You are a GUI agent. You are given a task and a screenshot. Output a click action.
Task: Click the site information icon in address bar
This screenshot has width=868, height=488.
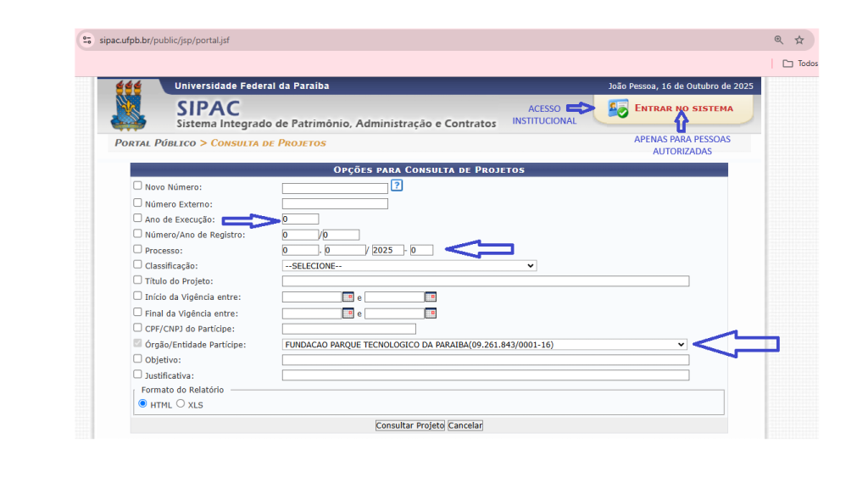86,40
